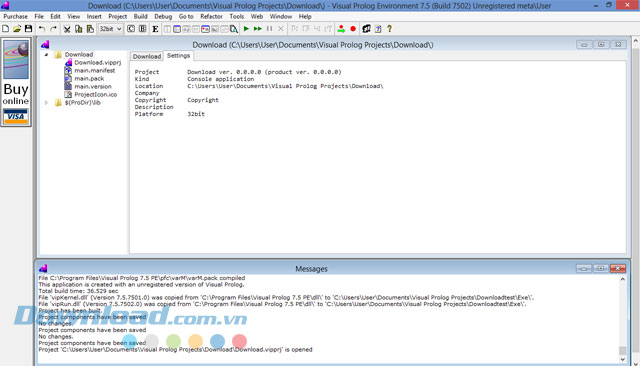Click the Undo arrow icon

pos(42,29)
